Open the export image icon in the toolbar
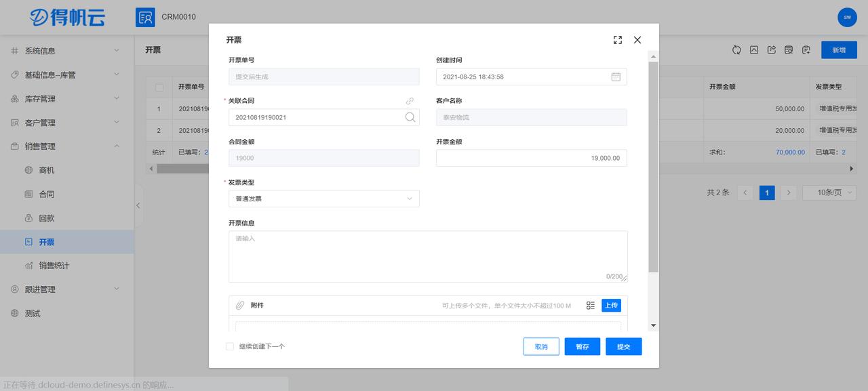 coord(753,49)
